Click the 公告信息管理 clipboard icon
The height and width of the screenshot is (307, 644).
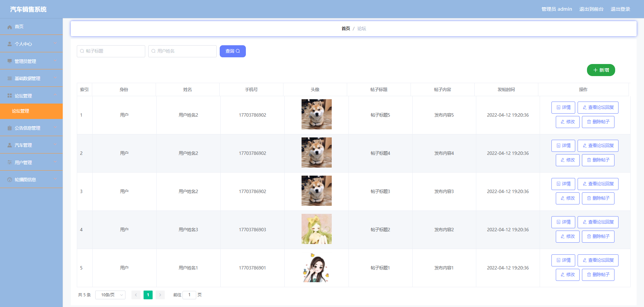point(10,128)
